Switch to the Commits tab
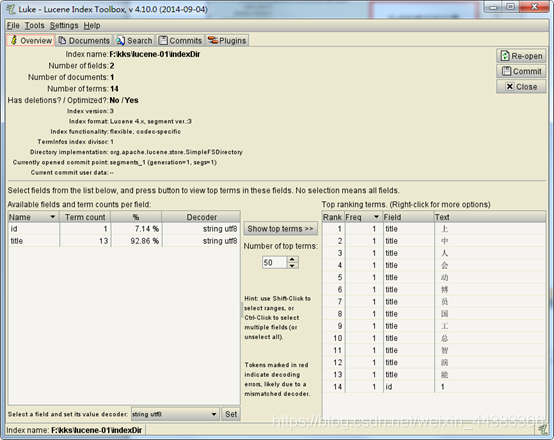The width and height of the screenshot is (554, 440). click(x=180, y=41)
